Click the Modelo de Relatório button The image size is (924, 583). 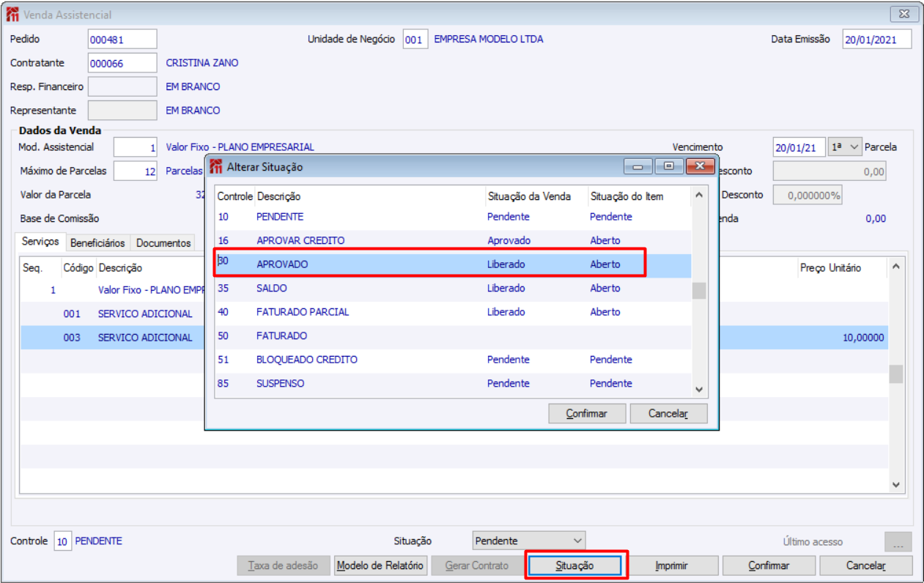pos(380,565)
